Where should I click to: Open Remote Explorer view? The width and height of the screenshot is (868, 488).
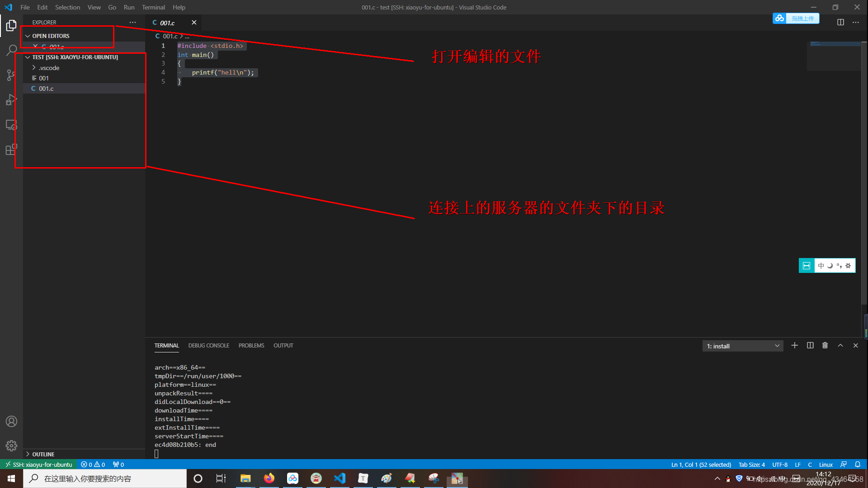[x=11, y=125]
